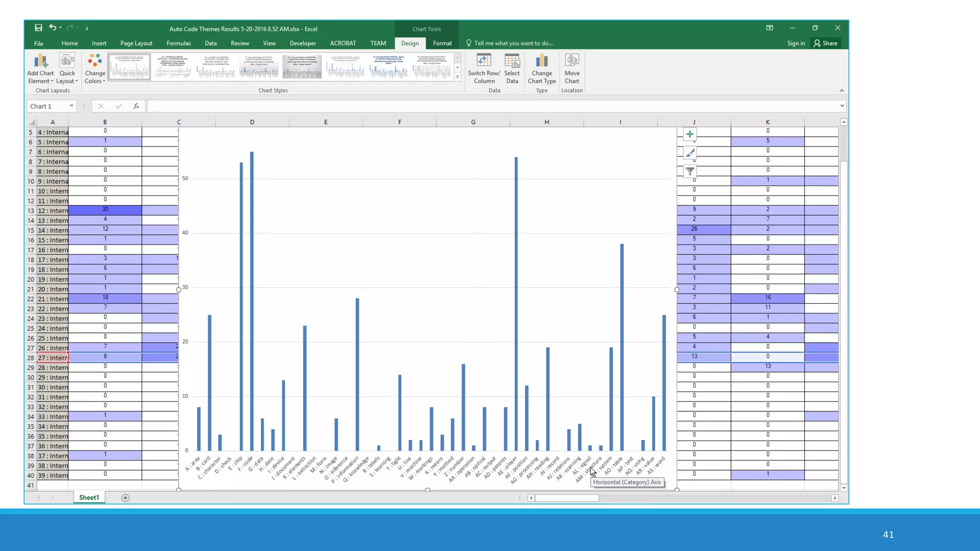The width and height of the screenshot is (980, 551).
Task: Open Quick Layout gallery
Action: coord(67,69)
